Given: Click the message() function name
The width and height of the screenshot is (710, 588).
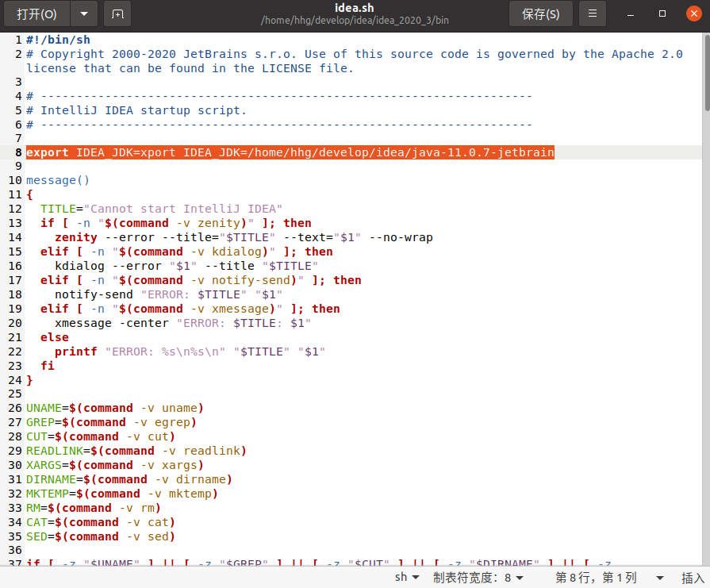Looking at the screenshot, I should 57,180.
